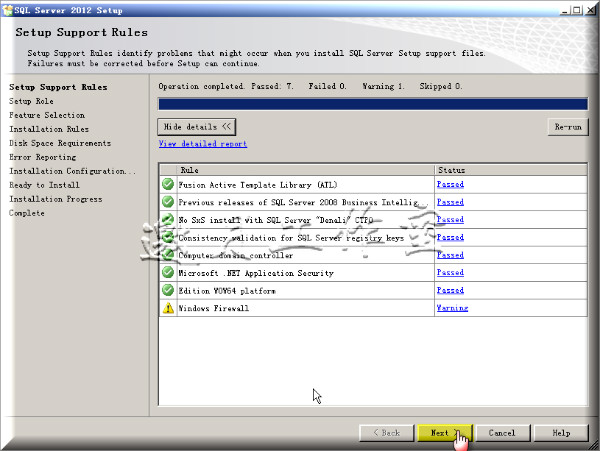Screen dimensions: 600x451
Task: Click the disabled Back button
Action: [386, 433]
